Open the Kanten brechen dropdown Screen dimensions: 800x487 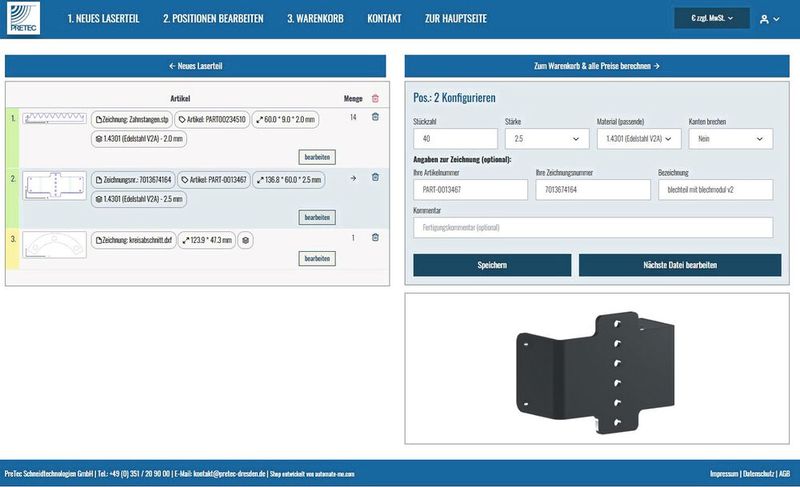[731, 139]
